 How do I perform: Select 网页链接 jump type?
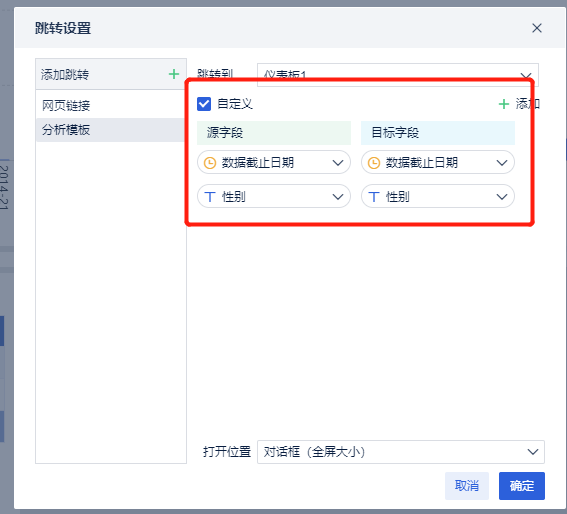click(110, 106)
